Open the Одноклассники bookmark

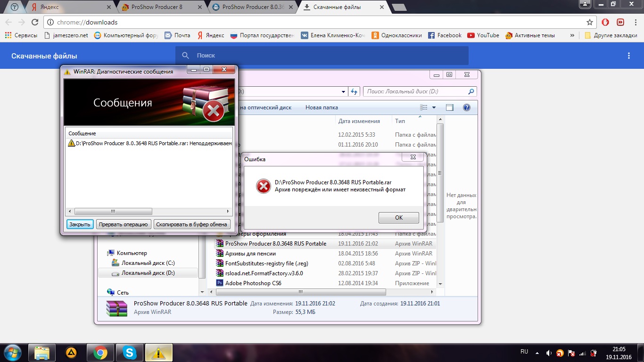point(397,35)
